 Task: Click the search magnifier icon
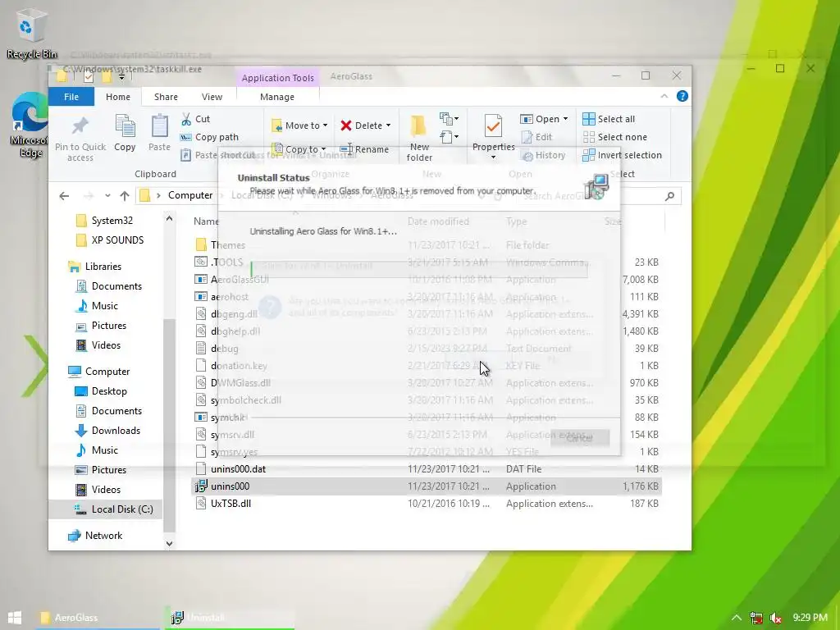coord(669,196)
